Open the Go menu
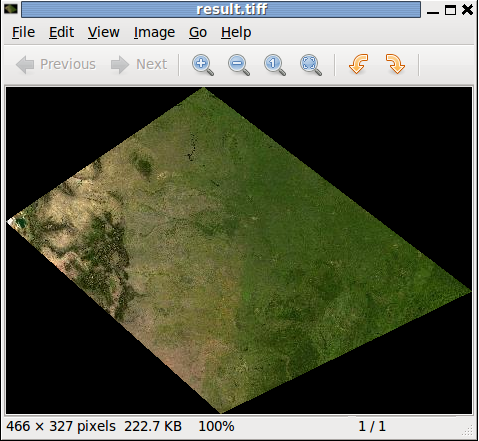 [x=198, y=33]
